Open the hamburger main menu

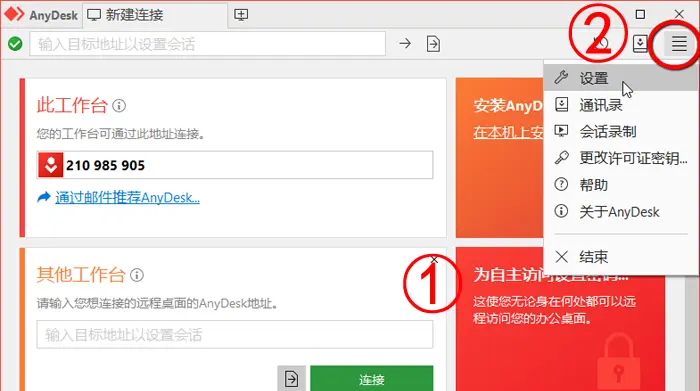679,44
